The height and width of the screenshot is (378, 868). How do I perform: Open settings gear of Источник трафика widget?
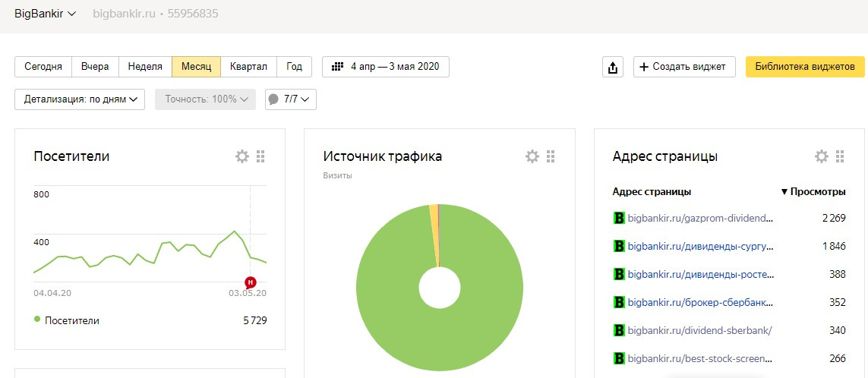(x=532, y=156)
